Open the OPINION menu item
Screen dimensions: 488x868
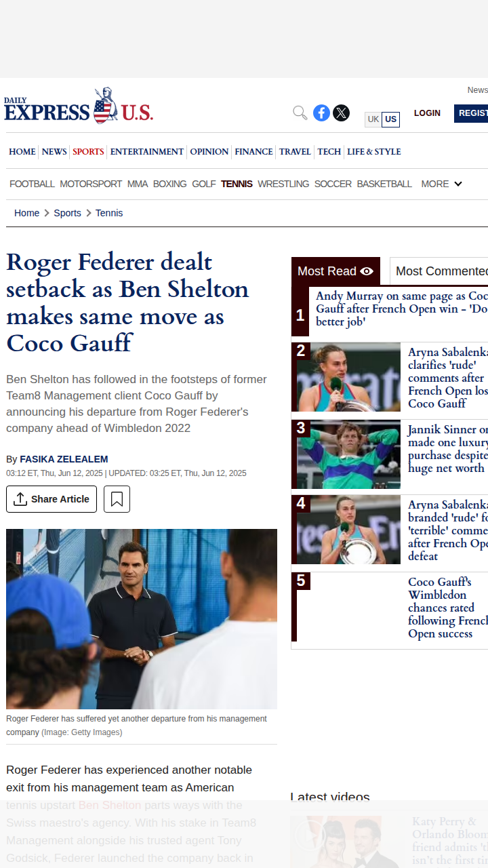tap(209, 152)
